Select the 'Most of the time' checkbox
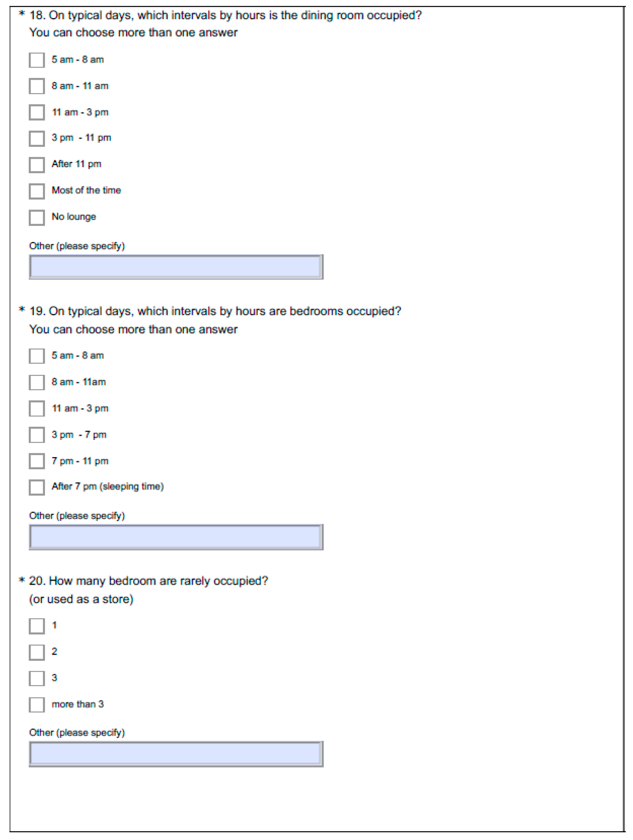Viewport: 633px width, 840px height. (x=37, y=191)
